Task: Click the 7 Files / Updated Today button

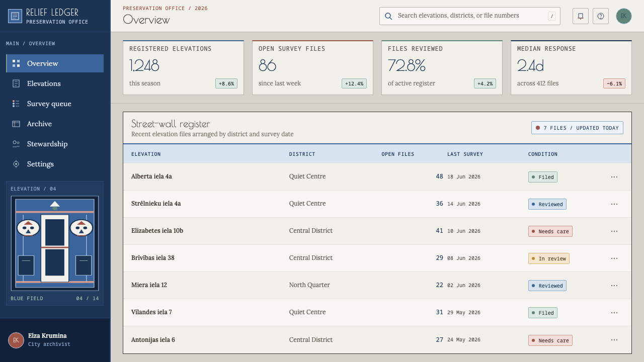Action: point(577,128)
